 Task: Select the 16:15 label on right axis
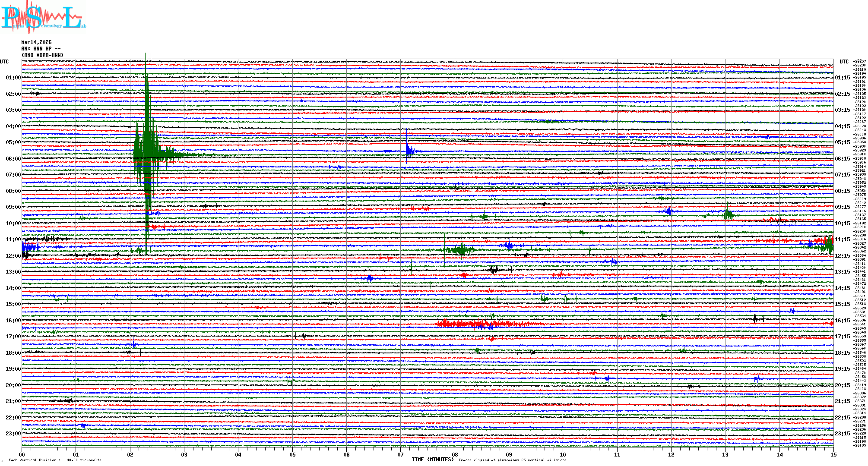click(x=842, y=321)
